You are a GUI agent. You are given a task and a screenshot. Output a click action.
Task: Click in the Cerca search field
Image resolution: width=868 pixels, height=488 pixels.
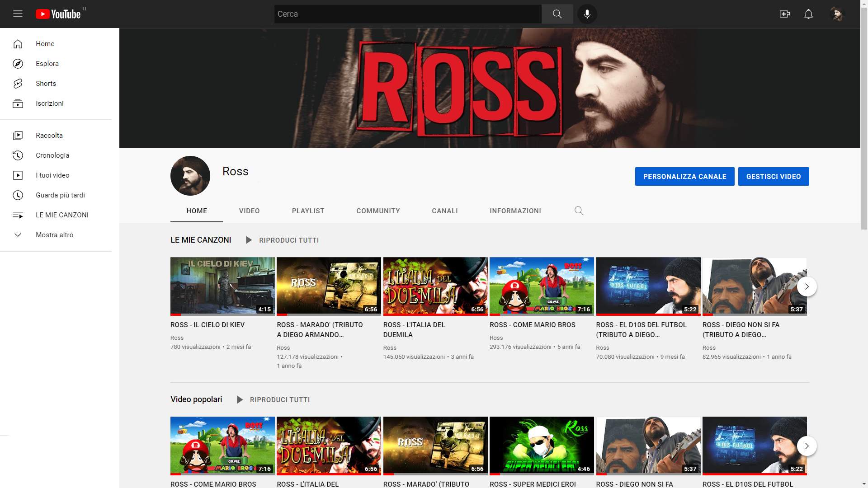point(407,14)
